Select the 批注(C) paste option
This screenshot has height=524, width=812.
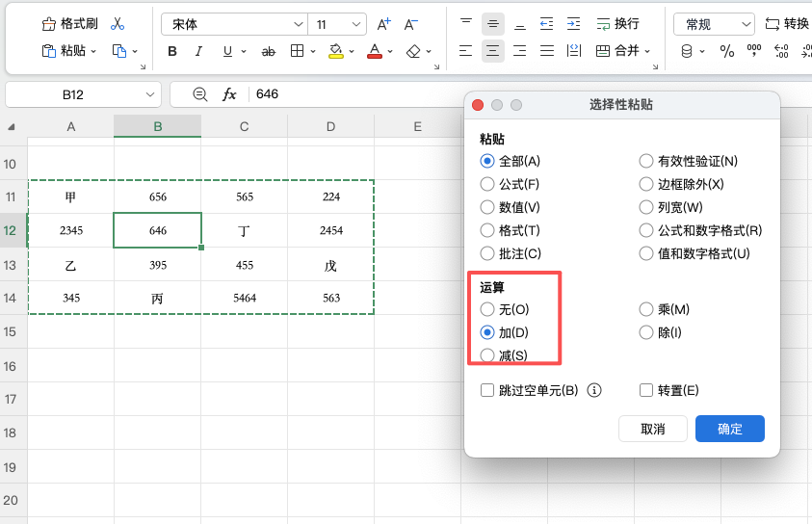(511, 253)
